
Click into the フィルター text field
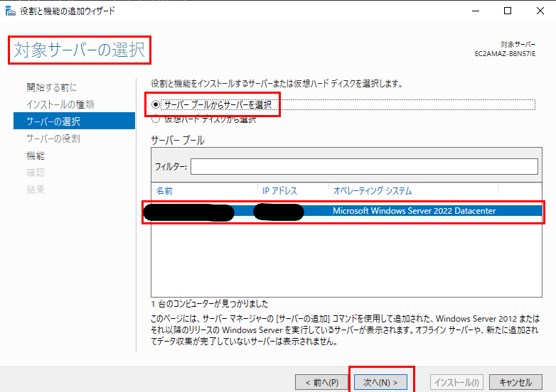coord(363,166)
